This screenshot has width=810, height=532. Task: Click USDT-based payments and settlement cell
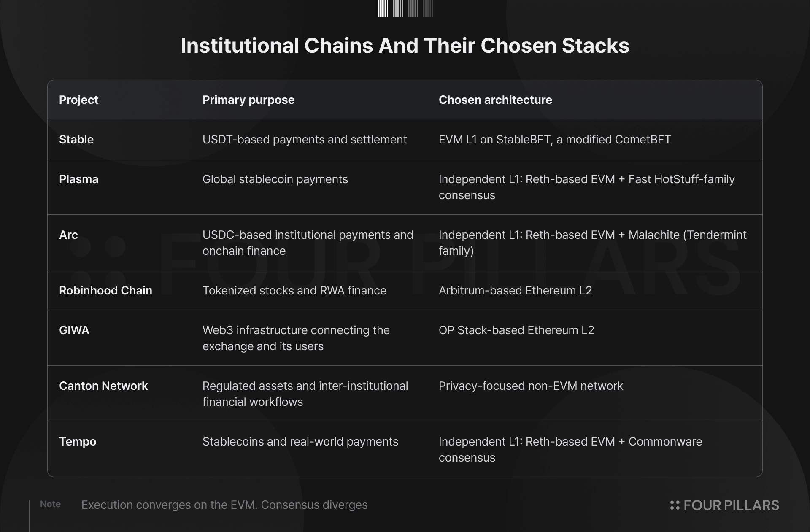[x=305, y=139]
